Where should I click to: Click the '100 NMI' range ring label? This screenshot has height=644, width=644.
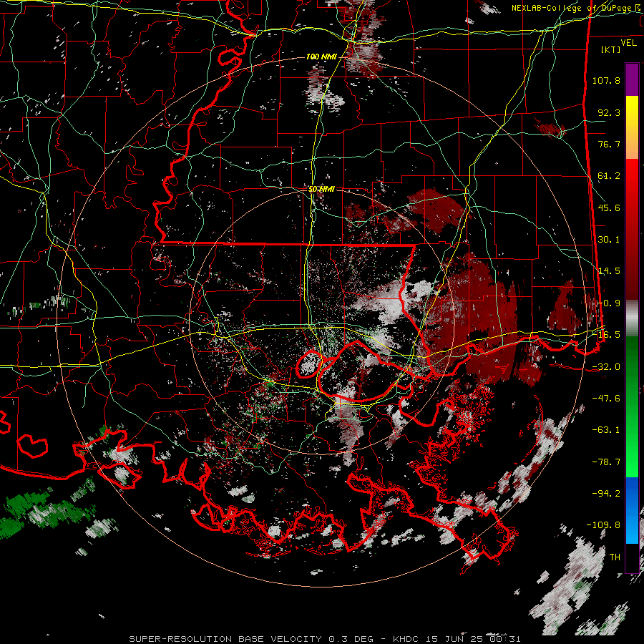click(x=321, y=57)
